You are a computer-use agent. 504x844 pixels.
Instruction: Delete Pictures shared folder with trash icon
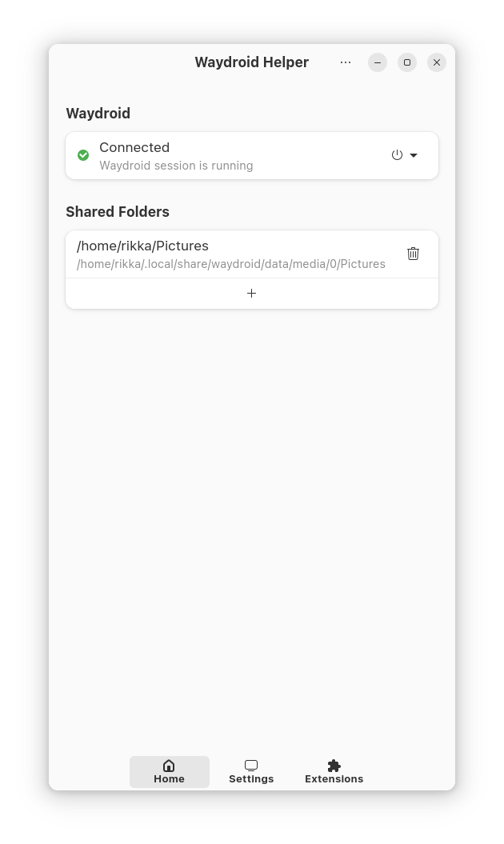pos(413,254)
